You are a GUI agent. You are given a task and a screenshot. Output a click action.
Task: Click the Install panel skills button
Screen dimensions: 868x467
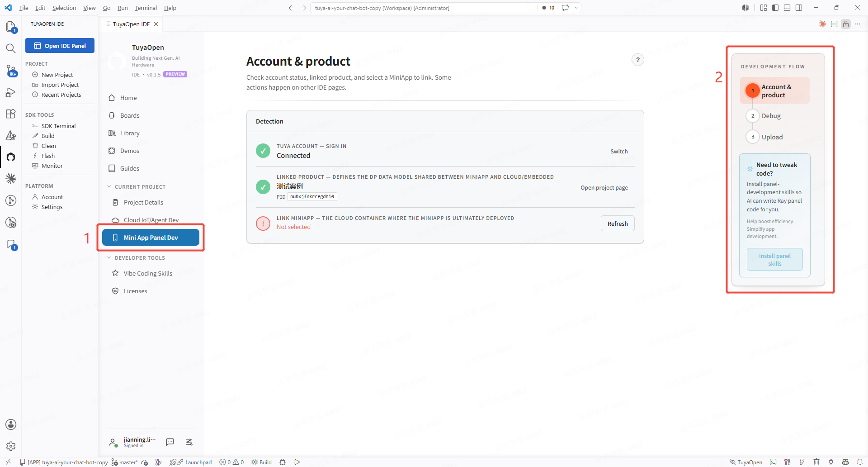pos(774,259)
